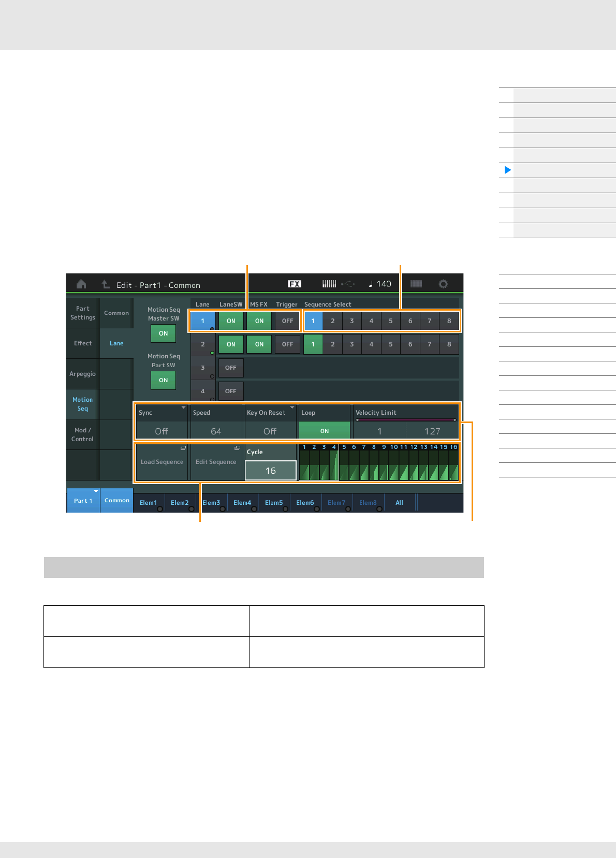Viewport: 616px width, 858px height.
Task: Choose sequence 3 for lane 2
Action: pos(351,344)
